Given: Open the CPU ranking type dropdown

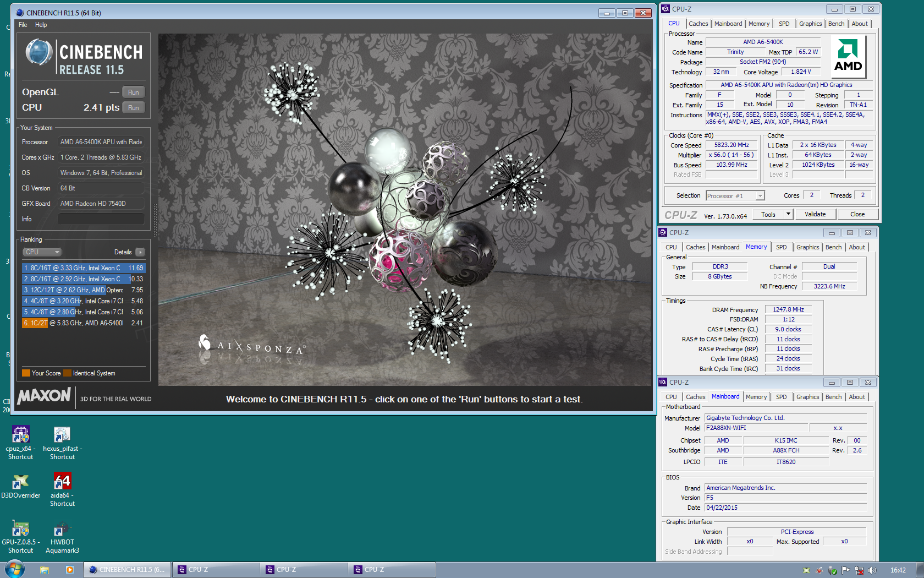Looking at the screenshot, I should pos(42,252).
